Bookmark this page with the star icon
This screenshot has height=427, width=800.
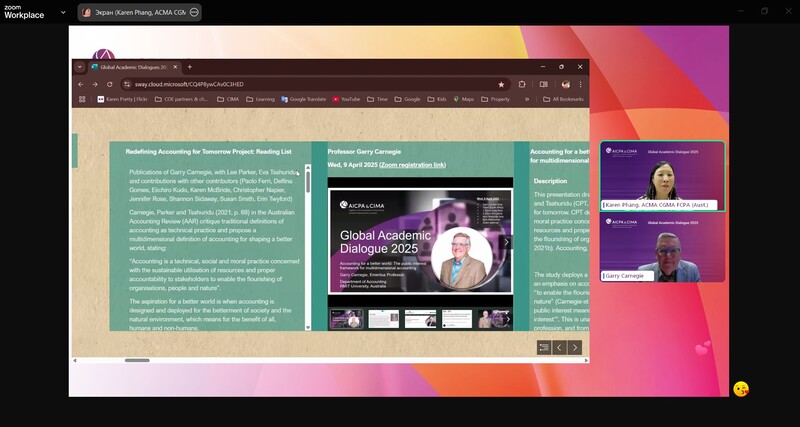pyautogui.click(x=501, y=84)
